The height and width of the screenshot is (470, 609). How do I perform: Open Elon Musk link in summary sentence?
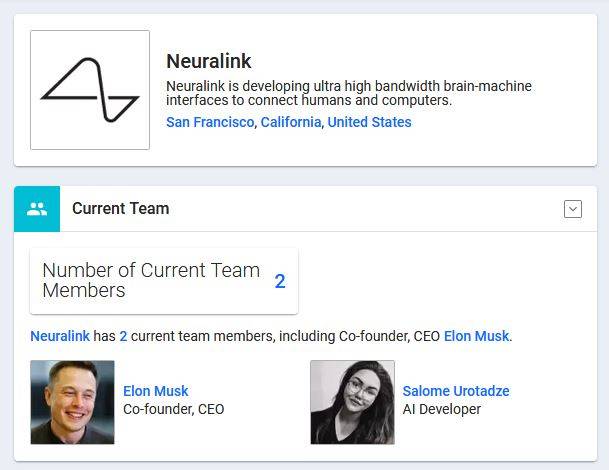click(x=476, y=336)
